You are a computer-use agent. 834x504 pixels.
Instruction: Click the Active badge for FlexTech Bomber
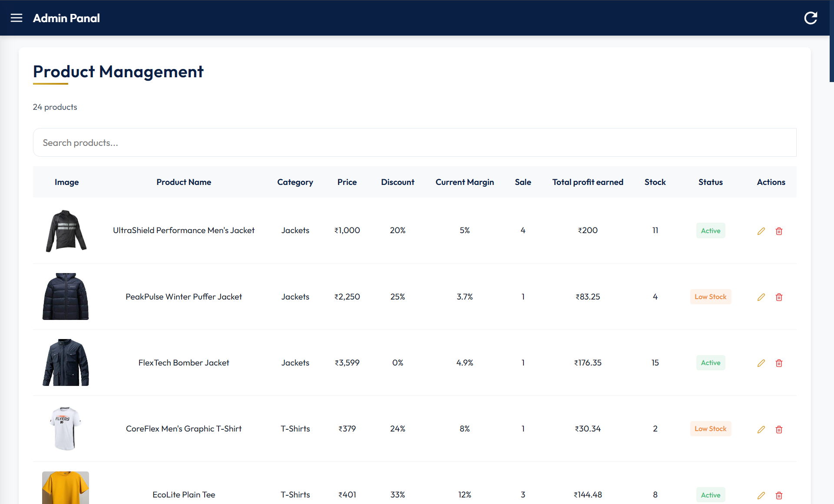[x=710, y=363]
